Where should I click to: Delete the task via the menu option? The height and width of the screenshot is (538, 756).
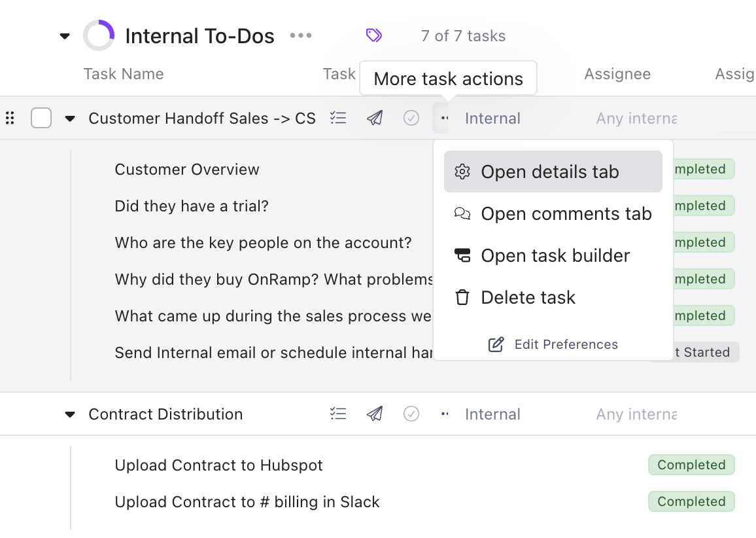[528, 297]
